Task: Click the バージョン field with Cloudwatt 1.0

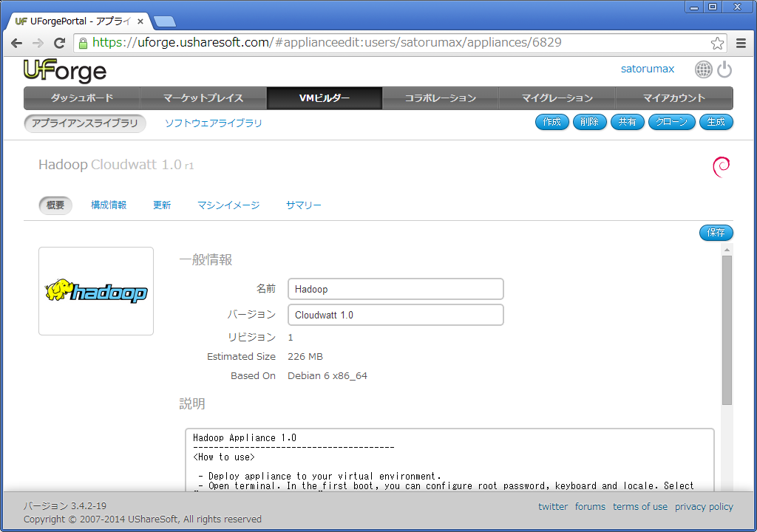Action: coord(396,315)
